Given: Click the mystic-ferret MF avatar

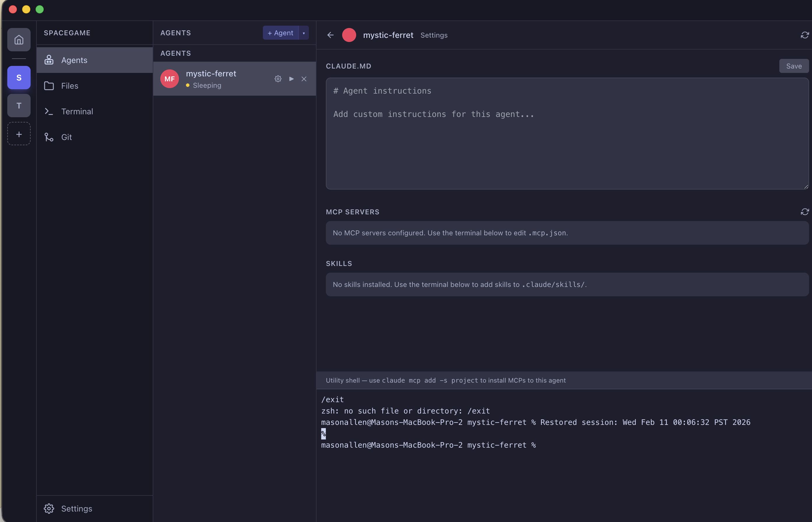Looking at the screenshot, I should (x=170, y=78).
